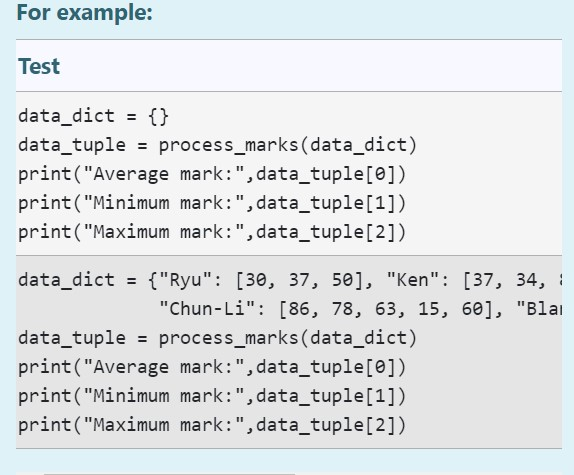Click 'data_dict = {}' in first test
Image resolution: width=574 pixels, height=475 pixels.
pos(93,116)
